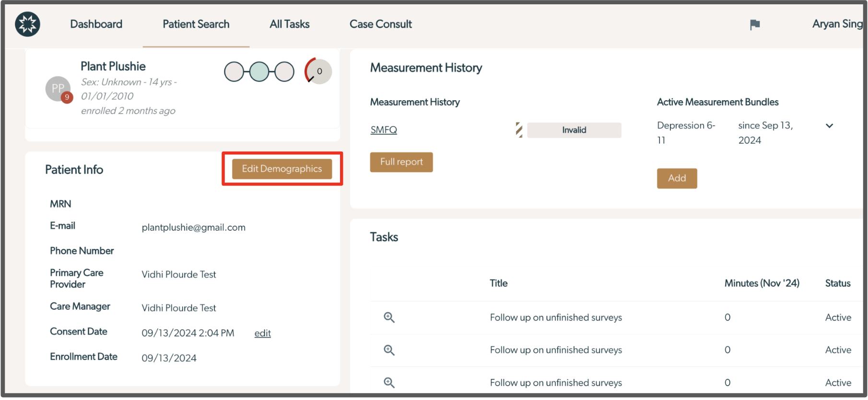Click the Edit Demographics button
This screenshot has height=400, width=868.
tap(282, 169)
